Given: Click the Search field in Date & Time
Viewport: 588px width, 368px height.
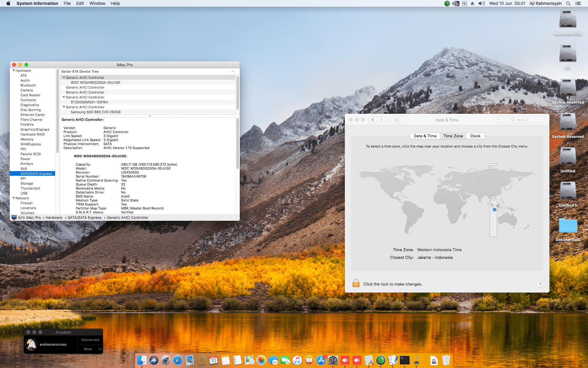Looking at the screenshot, I should 522,120.
